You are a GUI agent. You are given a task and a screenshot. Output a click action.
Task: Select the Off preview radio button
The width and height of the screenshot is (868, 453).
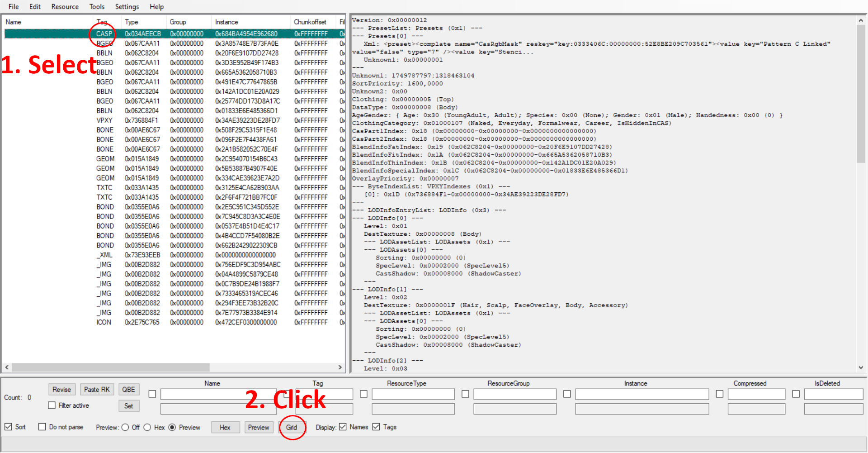coord(125,427)
